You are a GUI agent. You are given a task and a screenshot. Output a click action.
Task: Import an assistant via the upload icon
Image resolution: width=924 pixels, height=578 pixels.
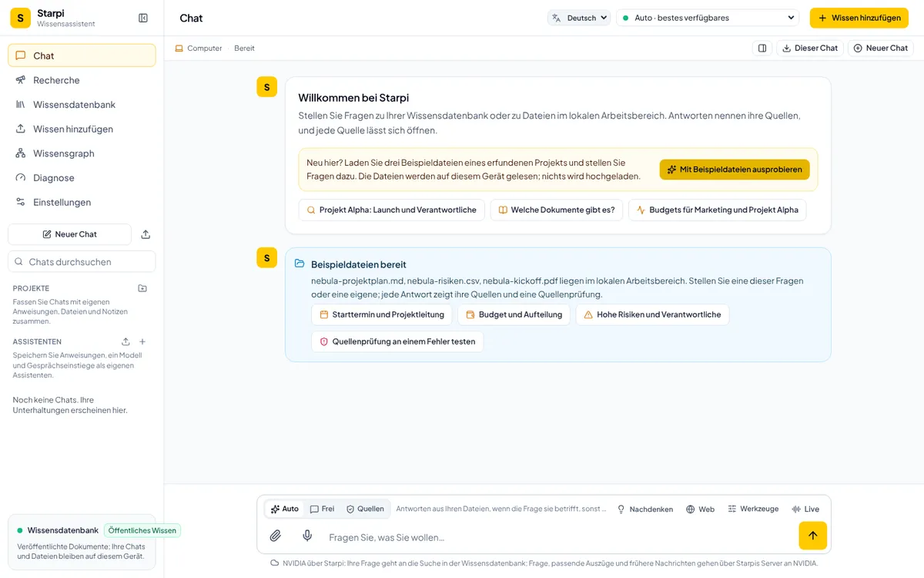tap(126, 341)
